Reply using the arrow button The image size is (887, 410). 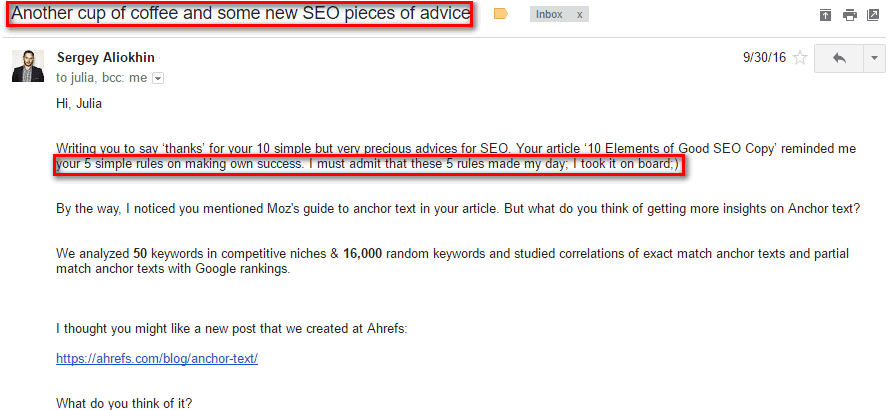pos(839,58)
